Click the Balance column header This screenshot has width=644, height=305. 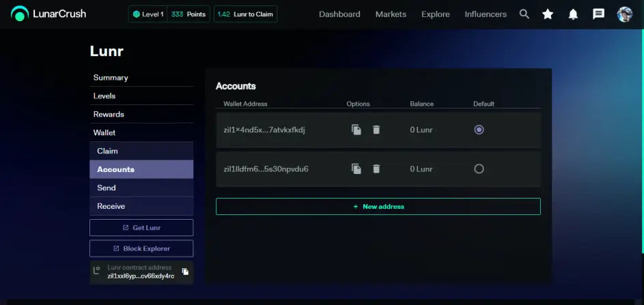[x=421, y=104]
